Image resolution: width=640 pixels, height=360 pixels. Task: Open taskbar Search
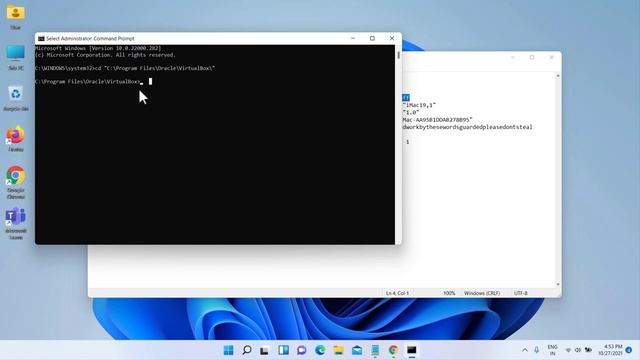coord(247,350)
